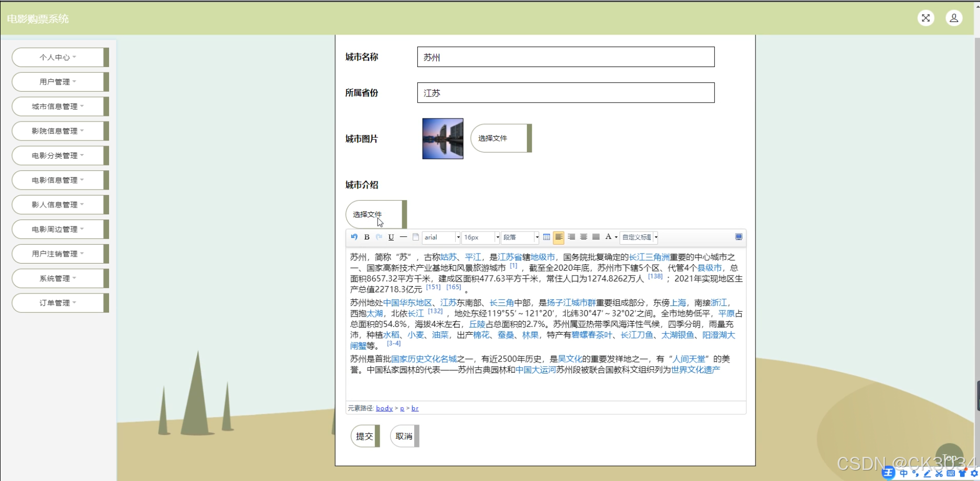Screen dimensions: 980x481
Task: Click the IME handwriting pen icon
Action: 927,474
